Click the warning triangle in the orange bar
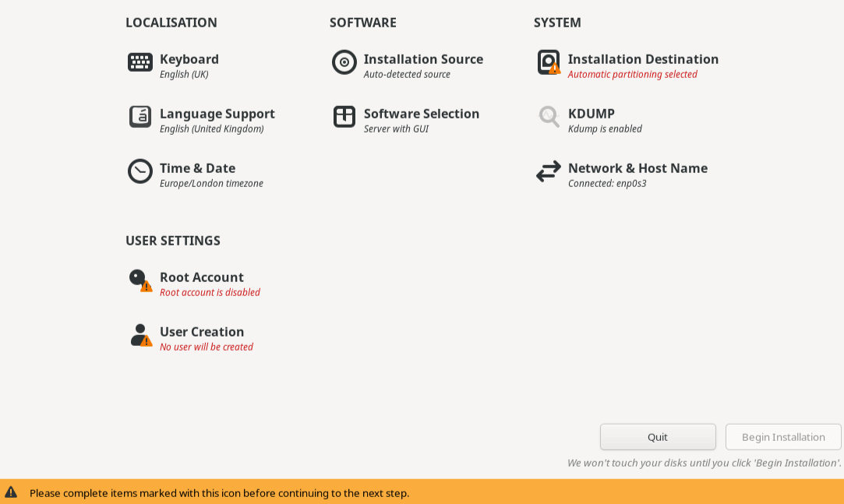This screenshot has width=844, height=504. point(11,492)
